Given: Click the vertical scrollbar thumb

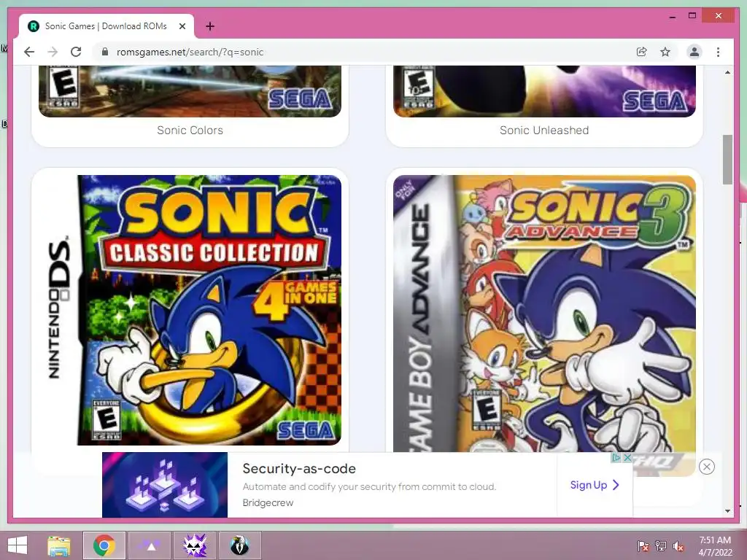Looking at the screenshot, I should (727, 160).
